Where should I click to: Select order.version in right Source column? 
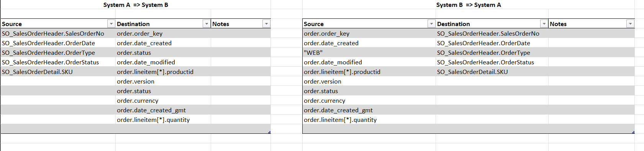tap(369, 81)
